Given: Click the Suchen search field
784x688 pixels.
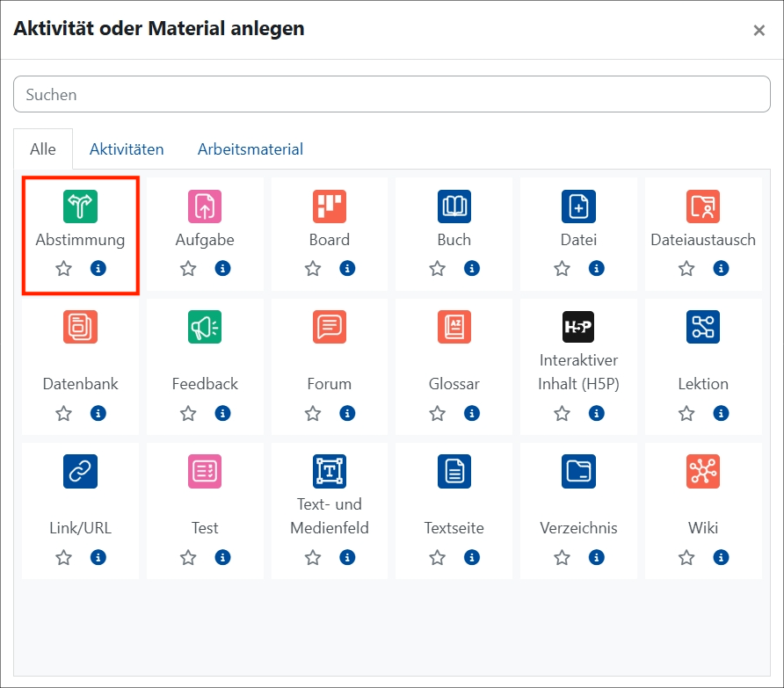Looking at the screenshot, I should [392, 94].
